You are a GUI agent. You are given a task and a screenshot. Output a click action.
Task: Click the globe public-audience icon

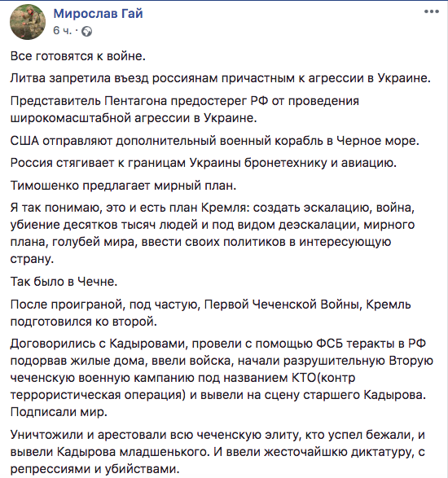pyautogui.click(x=87, y=31)
